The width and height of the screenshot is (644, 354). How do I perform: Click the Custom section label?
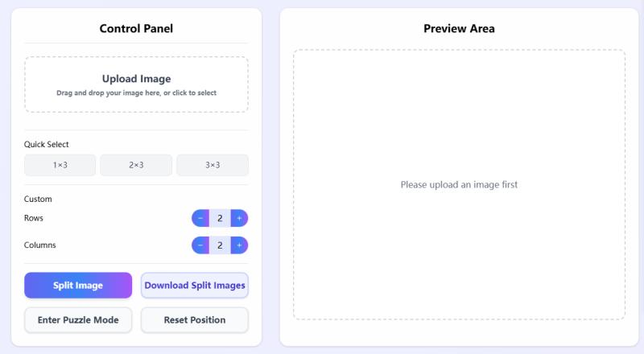tap(38, 199)
